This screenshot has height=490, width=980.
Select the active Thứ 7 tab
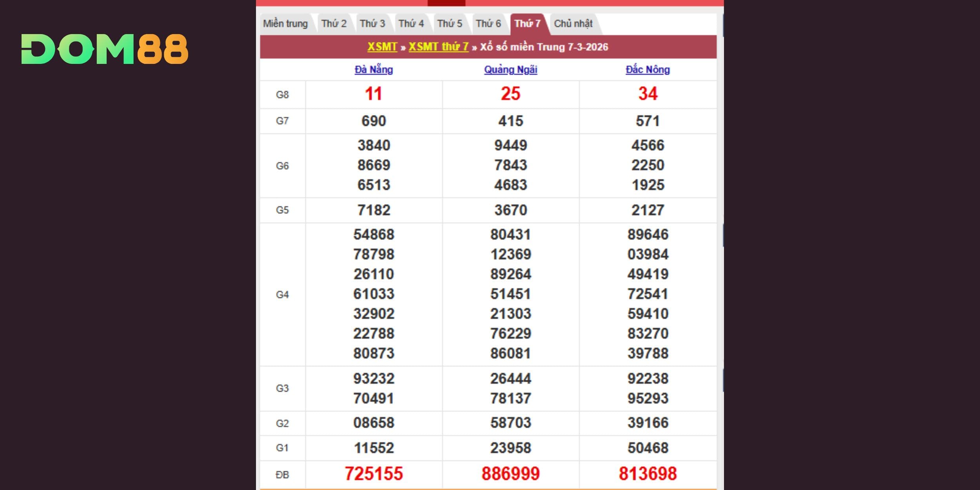[x=527, y=24]
